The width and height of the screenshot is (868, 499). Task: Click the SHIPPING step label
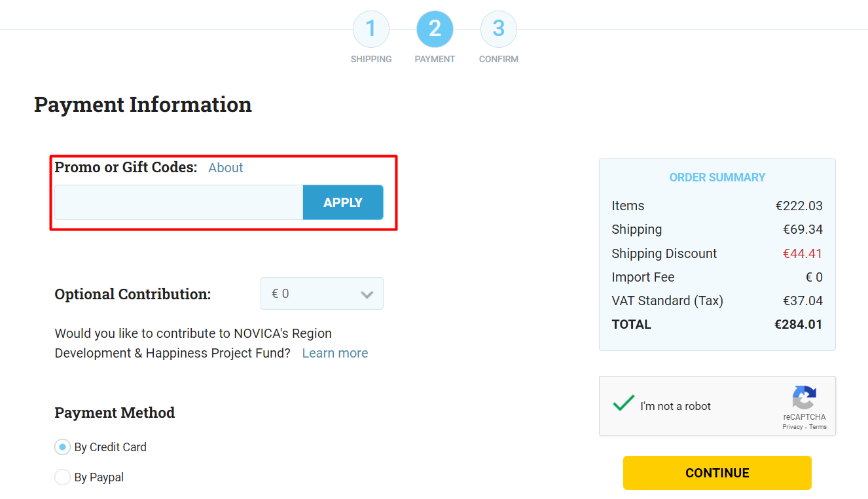tap(371, 59)
